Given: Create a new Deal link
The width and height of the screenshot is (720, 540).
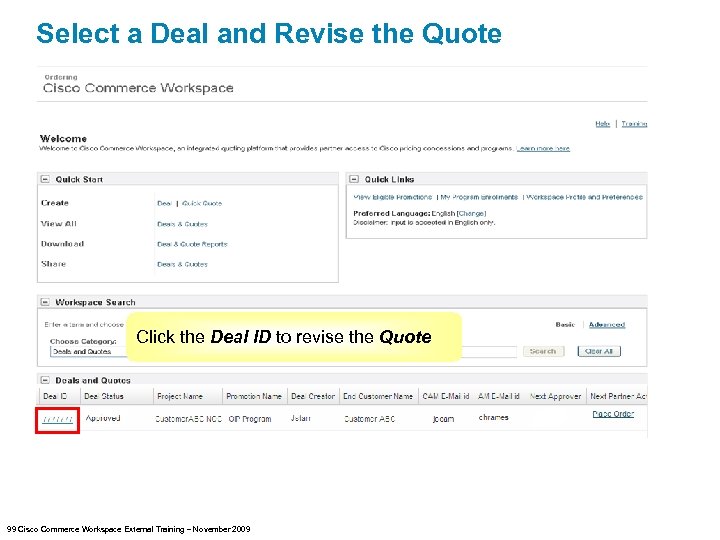Looking at the screenshot, I should click(x=164, y=203).
